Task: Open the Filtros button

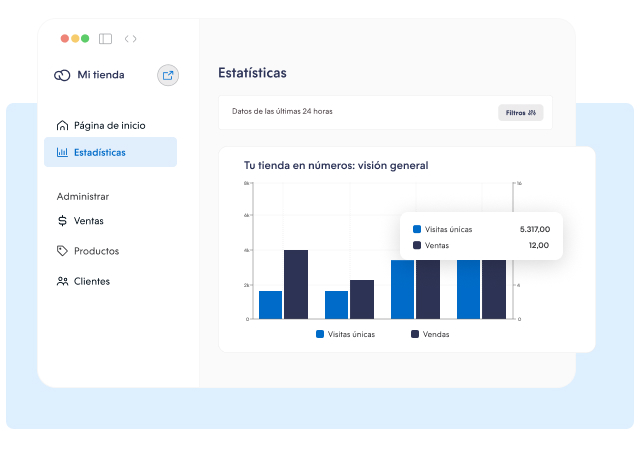Action: click(x=520, y=113)
